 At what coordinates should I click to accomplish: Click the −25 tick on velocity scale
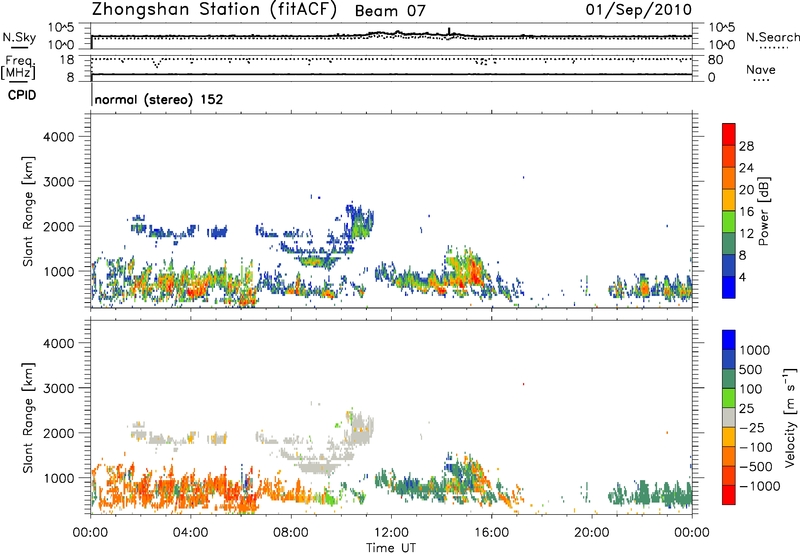point(752,428)
